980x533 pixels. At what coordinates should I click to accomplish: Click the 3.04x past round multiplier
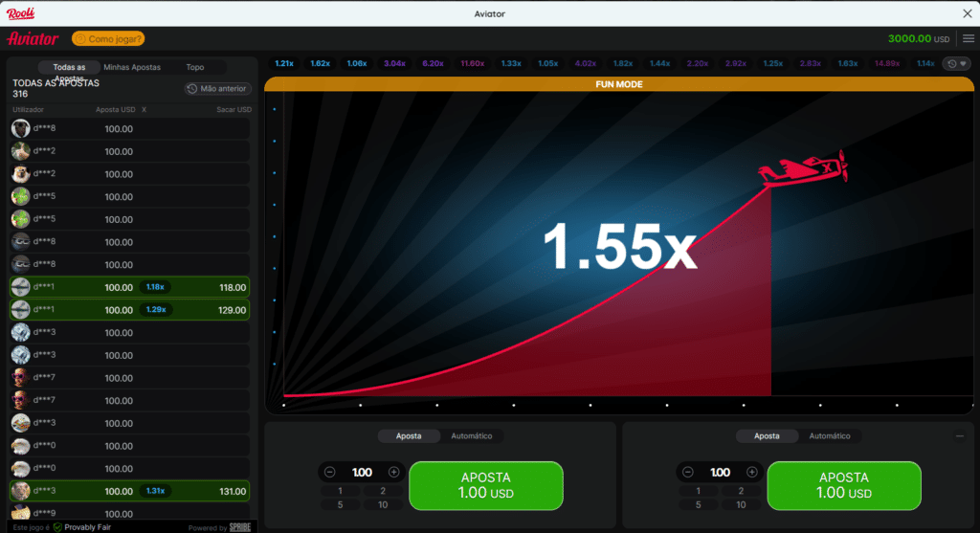click(394, 64)
